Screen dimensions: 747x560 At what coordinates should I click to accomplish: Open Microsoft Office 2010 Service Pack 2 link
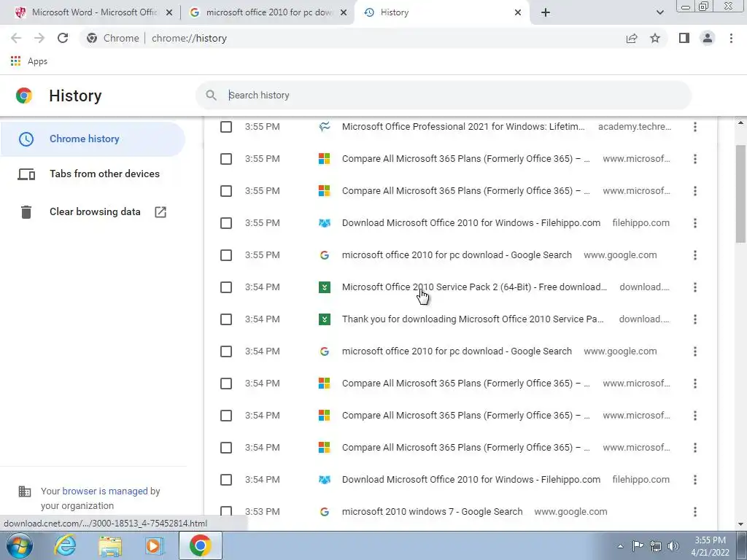click(474, 287)
